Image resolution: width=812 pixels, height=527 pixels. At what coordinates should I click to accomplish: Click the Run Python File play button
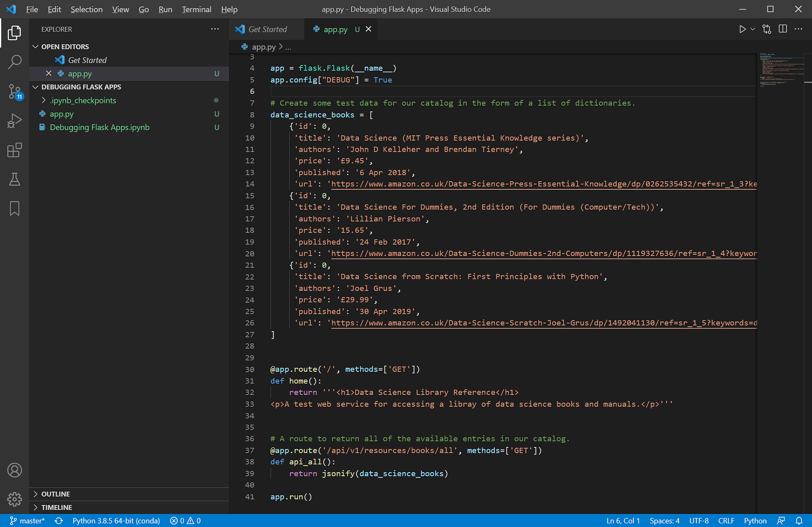click(x=742, y=29)
